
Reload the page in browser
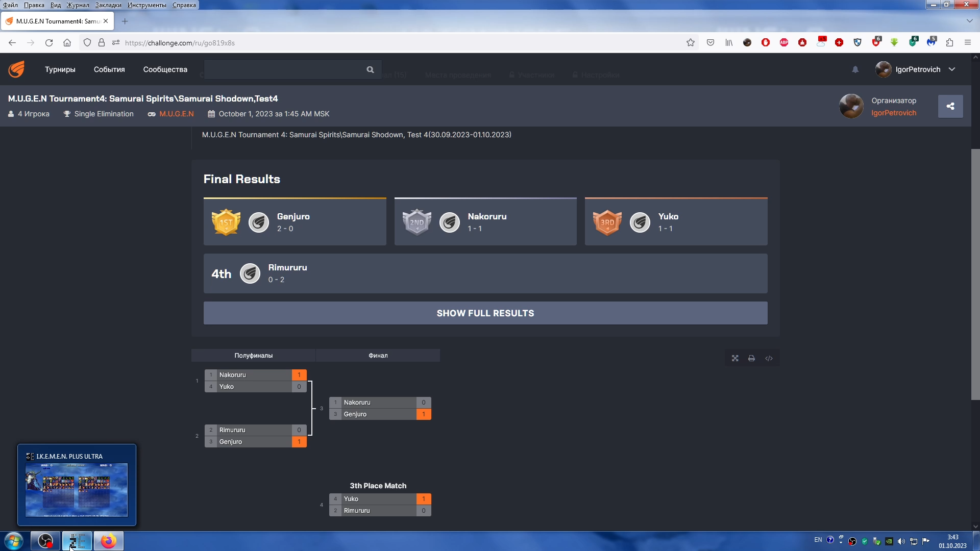pyautogui.click(x=49, y=43)
